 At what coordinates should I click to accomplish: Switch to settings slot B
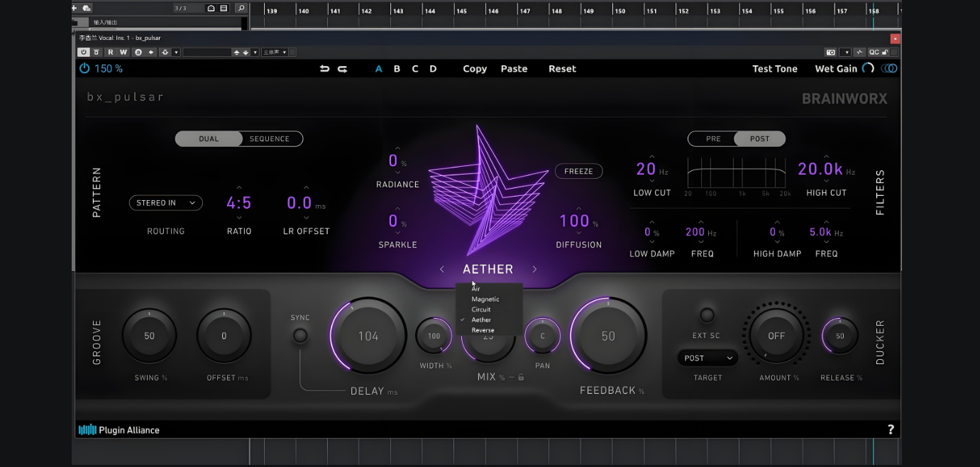[x=397, y=69]
